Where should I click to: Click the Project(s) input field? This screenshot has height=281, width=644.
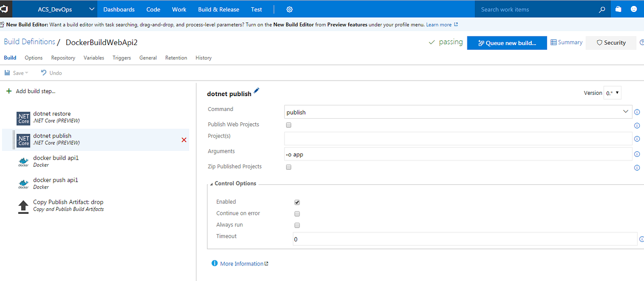[x=458, y=138]
